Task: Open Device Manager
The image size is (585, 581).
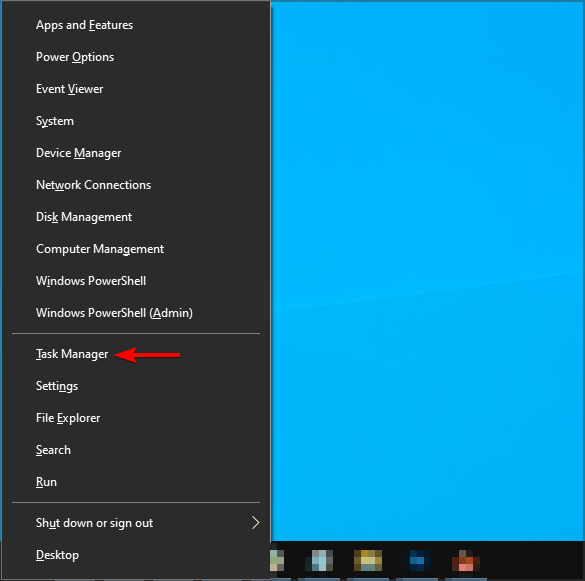Action: 136,153
